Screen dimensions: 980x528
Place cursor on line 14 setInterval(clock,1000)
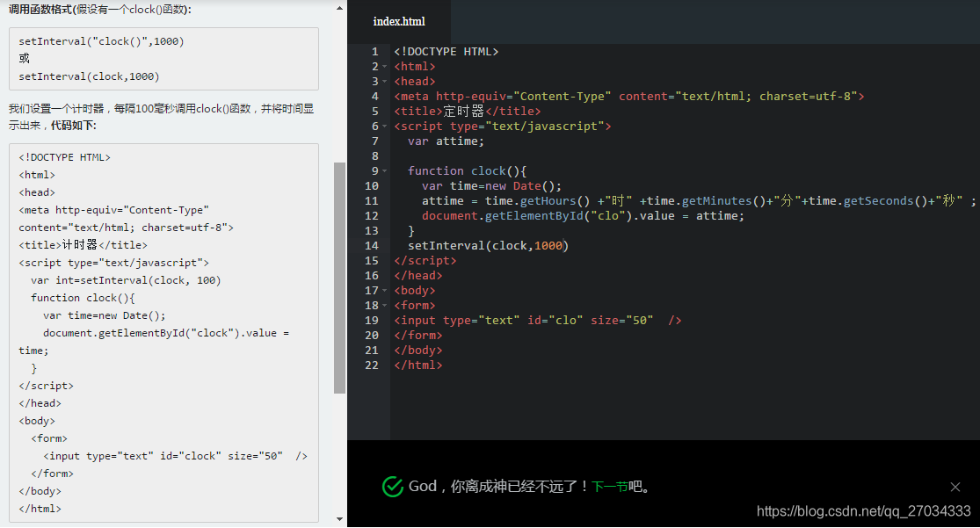point(488,246)
